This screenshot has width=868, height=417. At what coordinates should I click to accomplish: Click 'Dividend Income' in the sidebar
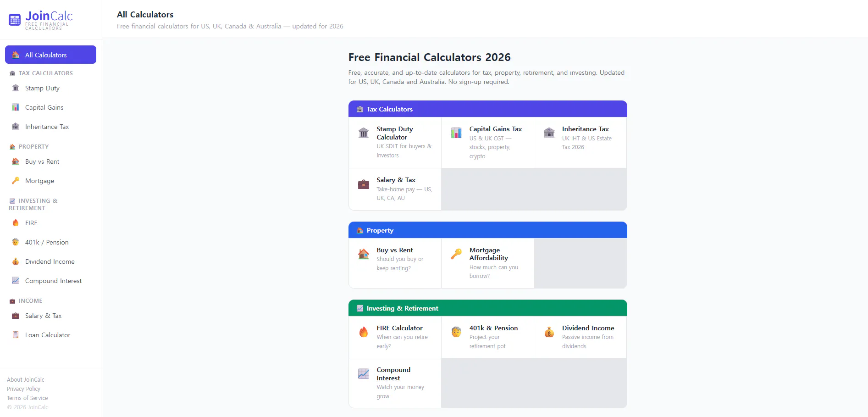(50, 261)
